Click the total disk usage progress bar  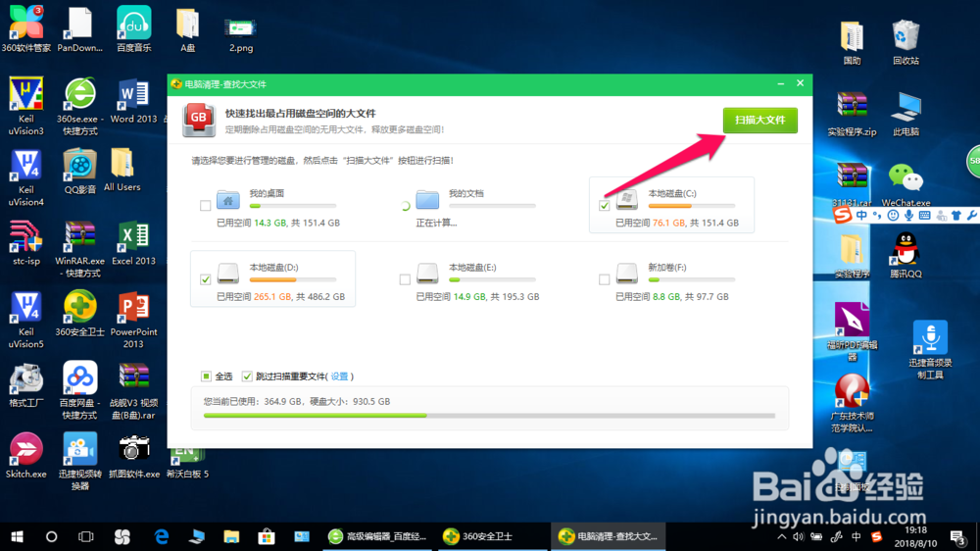pos(489,416)
